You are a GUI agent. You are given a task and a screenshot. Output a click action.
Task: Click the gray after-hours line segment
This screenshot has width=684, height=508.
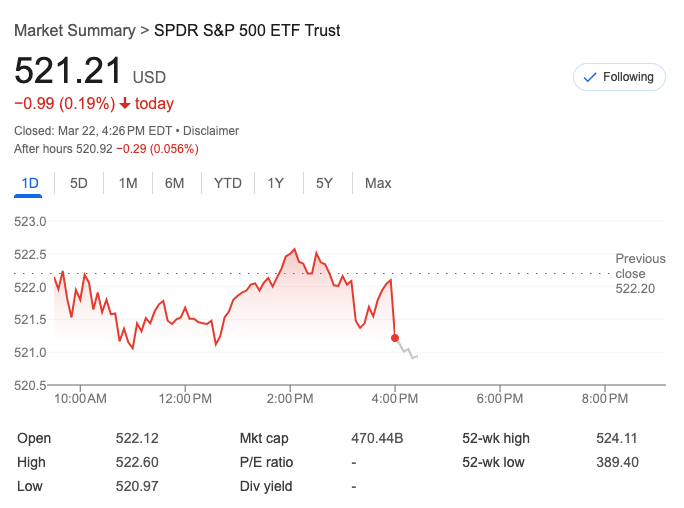point(407,351)
